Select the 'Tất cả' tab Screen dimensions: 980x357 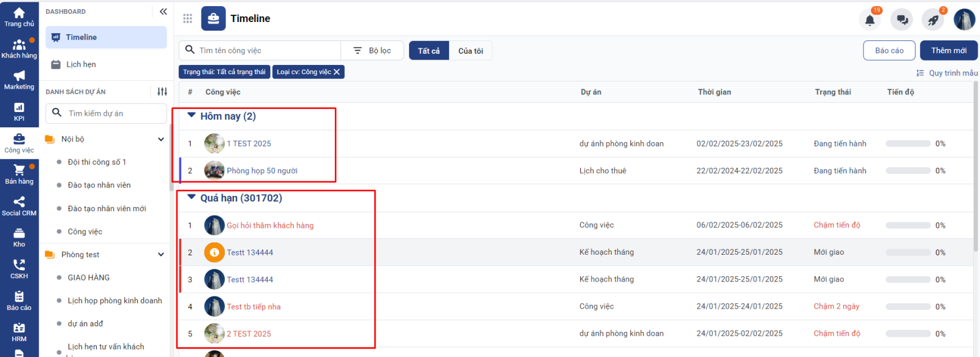coord(429,51)
